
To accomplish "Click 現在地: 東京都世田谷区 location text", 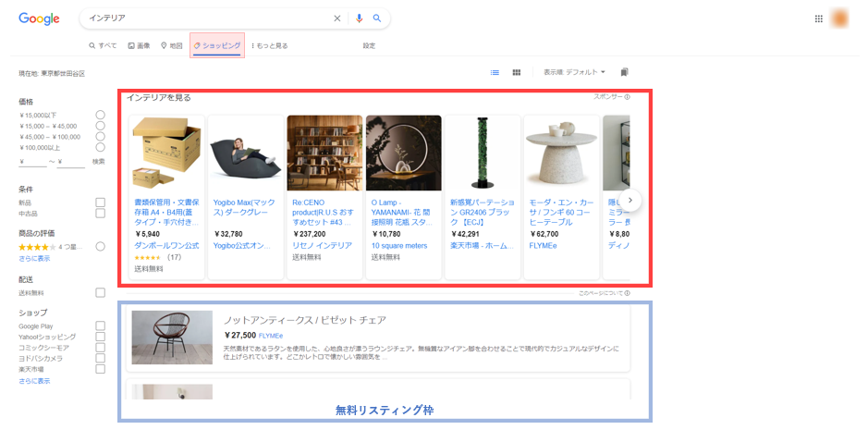I will point(52,74).
